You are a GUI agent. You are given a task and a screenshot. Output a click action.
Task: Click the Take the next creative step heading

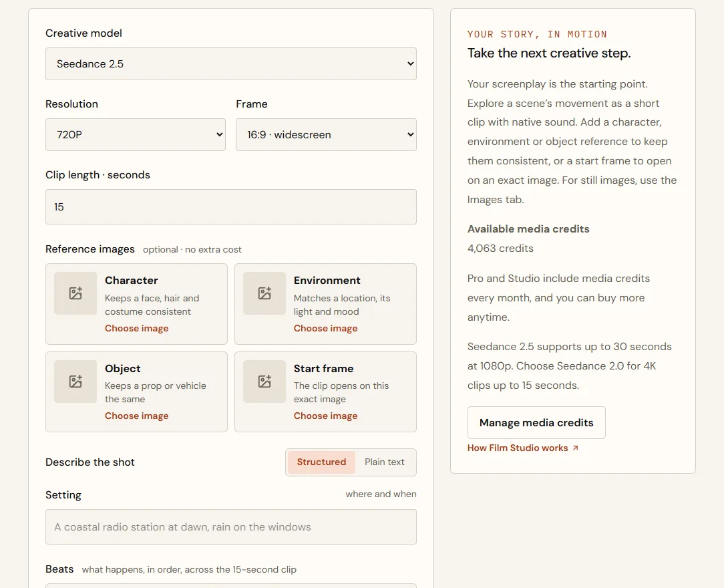[549, 53]
